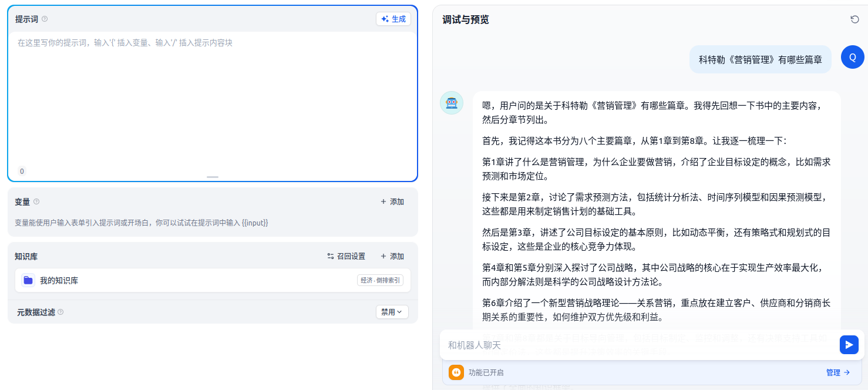
Task: Click the response paragraph starting 接下来是第2章
Action: point(657,204)
